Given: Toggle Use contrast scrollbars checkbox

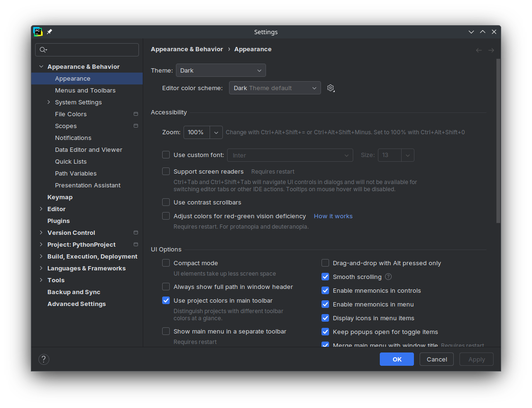Looking at the screenshot, I should click(x=166, y=202).
